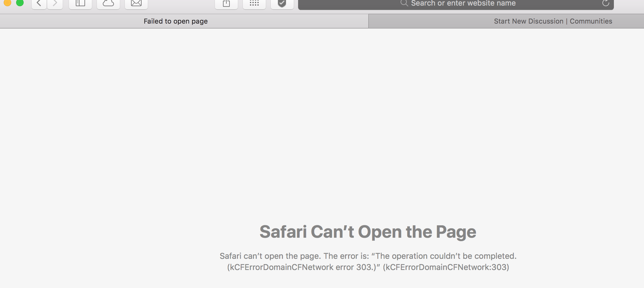This screenshot has width=644, height=288.
Task: Go forward to the next page
Action: point(55,4)
